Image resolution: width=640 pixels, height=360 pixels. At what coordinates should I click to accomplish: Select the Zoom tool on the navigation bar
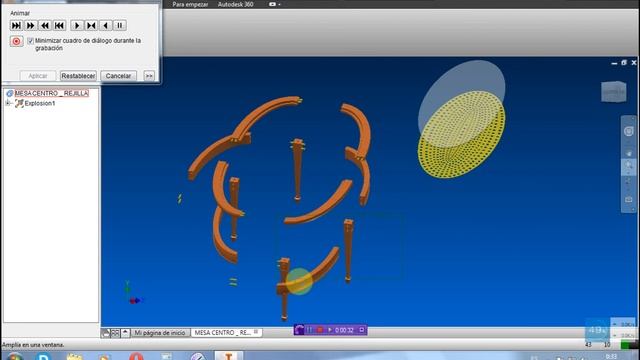pos(628,166)
